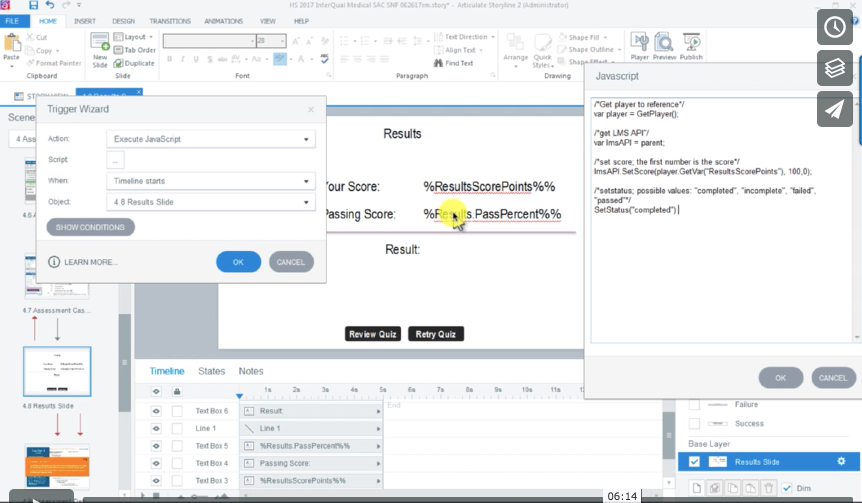This screenshot has width=862, height=503.
Task: Uncheck the Results Slide base layer checkbox
Action: tap(695, 461)
